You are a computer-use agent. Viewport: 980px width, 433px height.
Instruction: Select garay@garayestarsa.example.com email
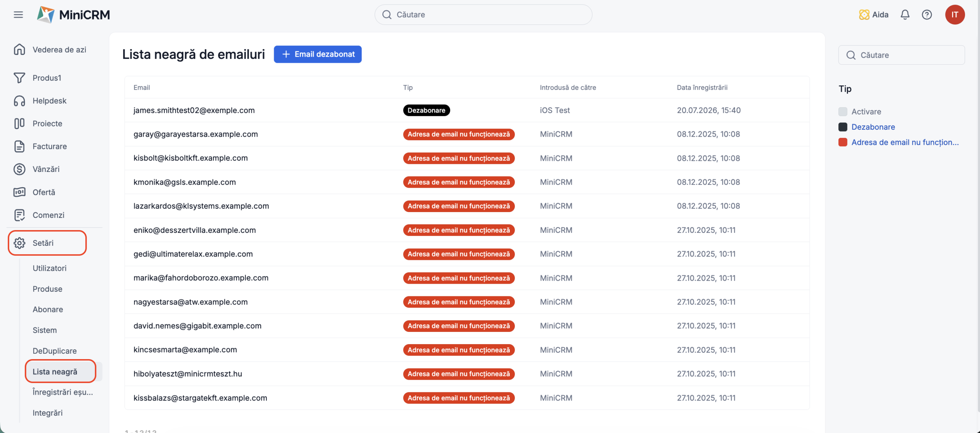tap(196, 134)
